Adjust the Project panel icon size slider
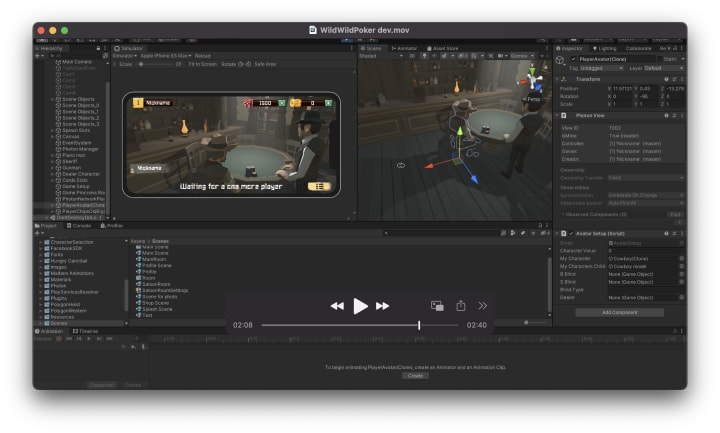Image resolution: width=720 pixels, height=433 pixels. (535, 322)
